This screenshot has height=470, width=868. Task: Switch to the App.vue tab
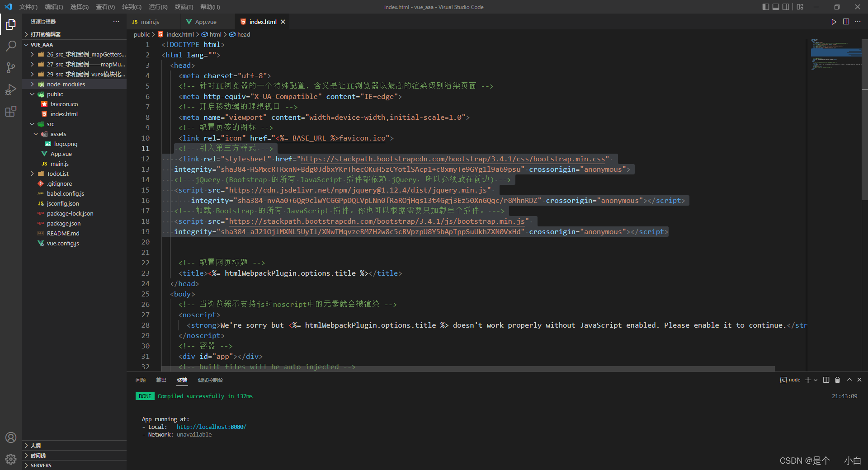tap(206, 21)
